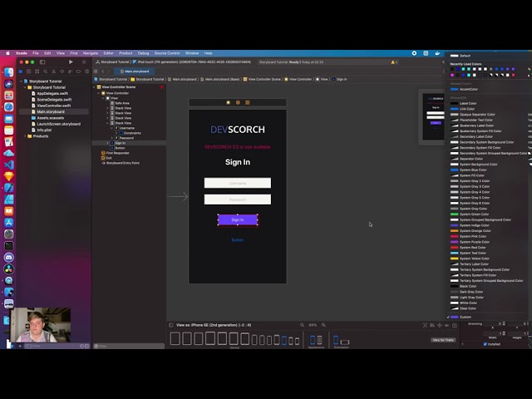Open the issue navigator warning triangle icon

[53, 71]
